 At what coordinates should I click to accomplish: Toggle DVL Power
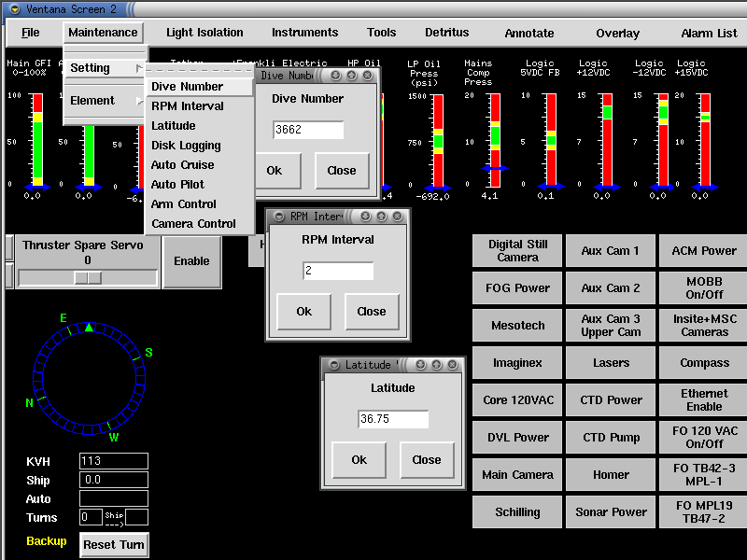[x=517, y=437]
